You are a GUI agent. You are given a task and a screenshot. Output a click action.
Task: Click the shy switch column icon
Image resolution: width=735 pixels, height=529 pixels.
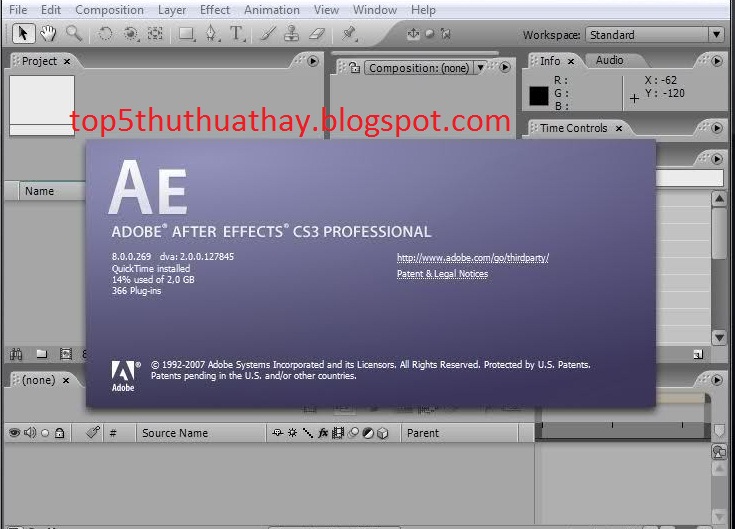(278, 433)
